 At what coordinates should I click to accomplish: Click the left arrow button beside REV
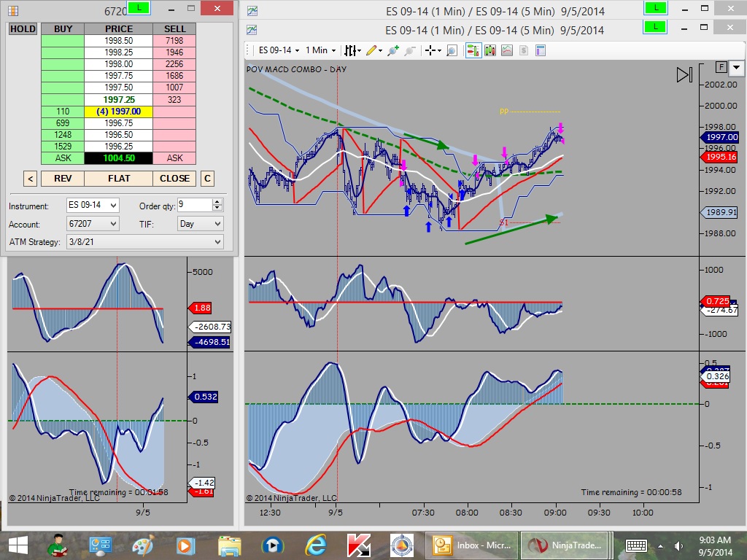click(x=30, y=179)
